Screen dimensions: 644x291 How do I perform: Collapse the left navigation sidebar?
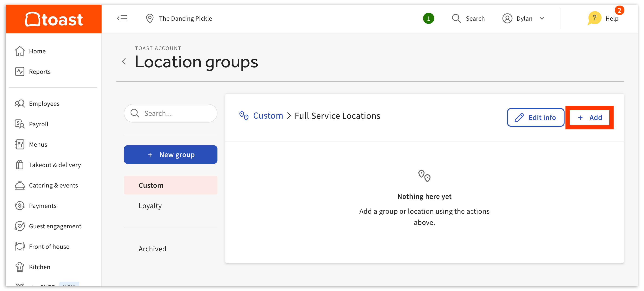pyautogui.click(x=122, y=18)
